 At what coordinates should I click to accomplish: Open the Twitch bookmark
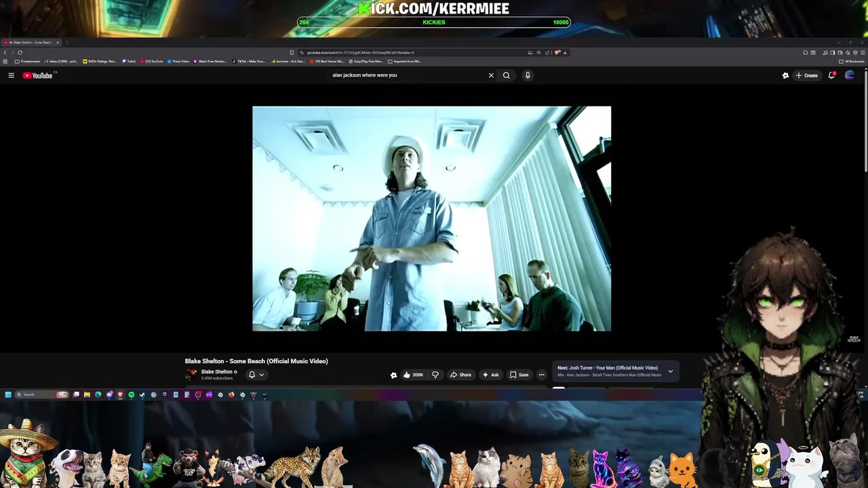(129, 61)
